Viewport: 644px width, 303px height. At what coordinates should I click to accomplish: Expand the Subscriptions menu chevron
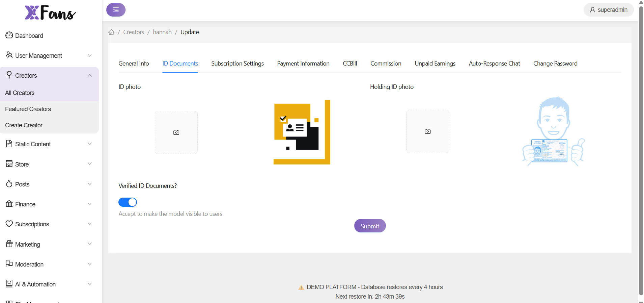[89, 224]
